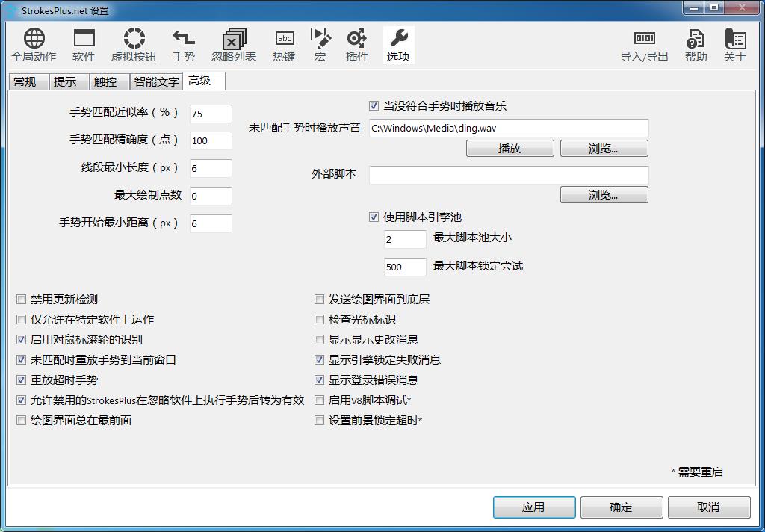Switch to the 常规 tab
Screen dimensions: 765x532
pyautogui.click(x=27, y=81)
